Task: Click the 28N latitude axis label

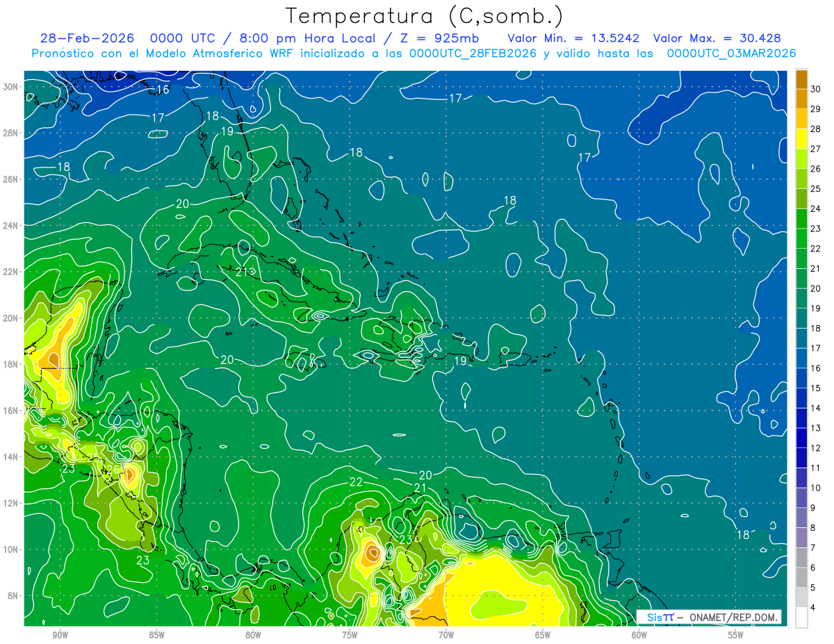Action: tap(10, 133)
